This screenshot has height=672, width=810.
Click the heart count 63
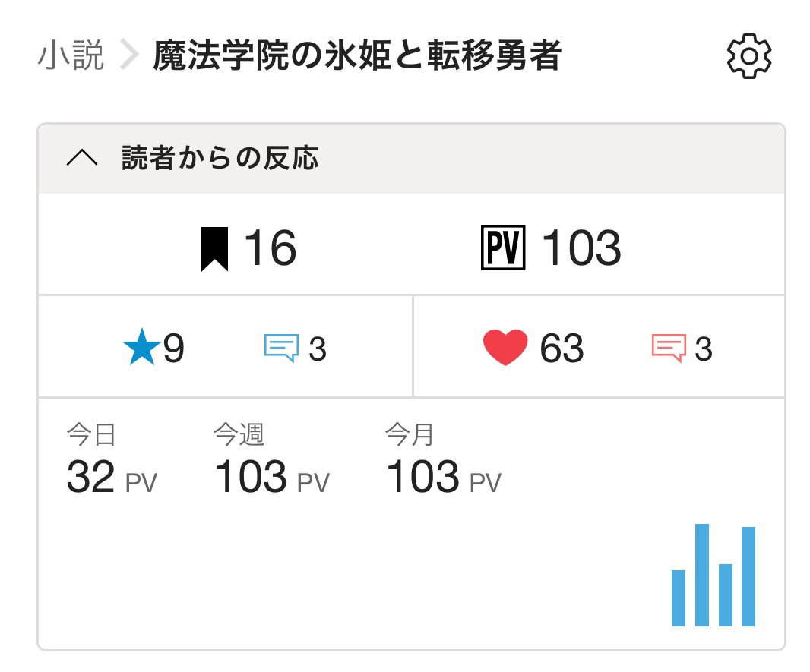[x=562, y=349]
